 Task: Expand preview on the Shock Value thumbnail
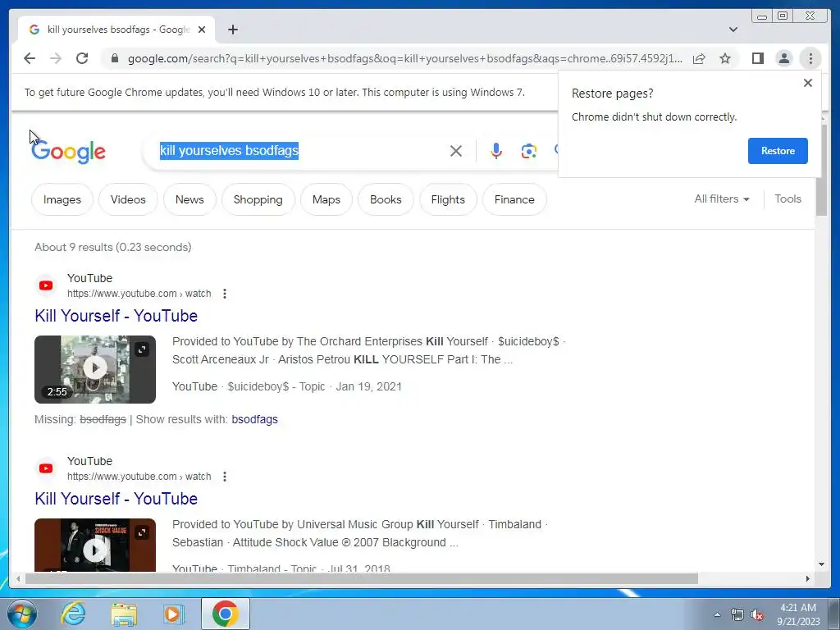coord(141,532)
